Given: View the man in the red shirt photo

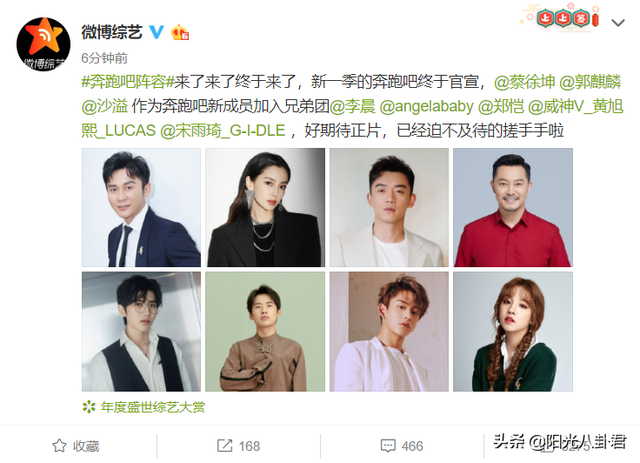Looking at the screenshot, I should [513, 207].
